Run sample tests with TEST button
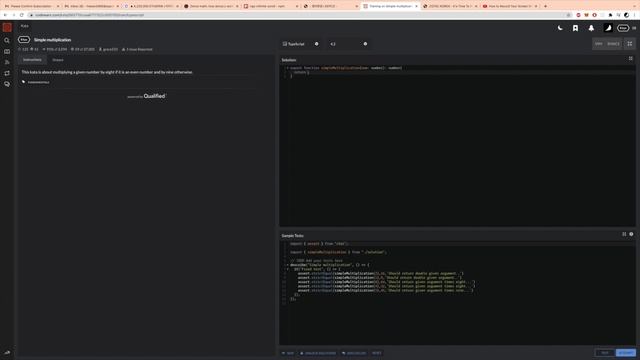 pyautogui.click(x=604, y=353)
